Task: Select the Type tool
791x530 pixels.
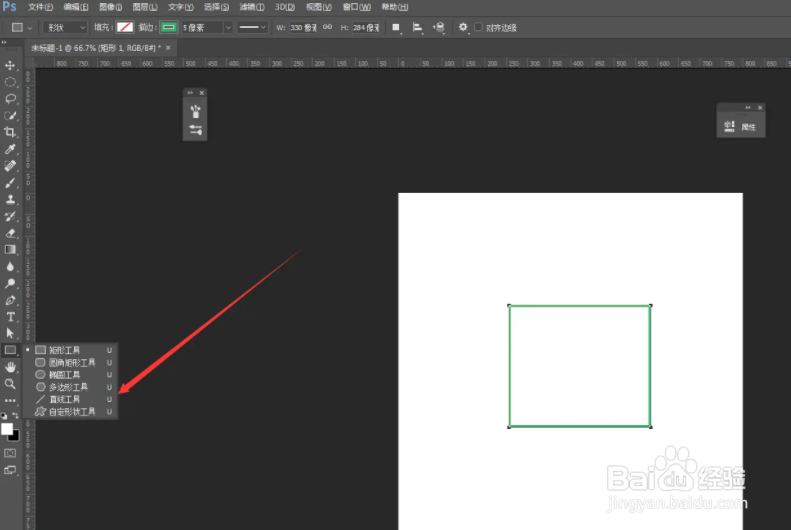Action: click(10, 317)
